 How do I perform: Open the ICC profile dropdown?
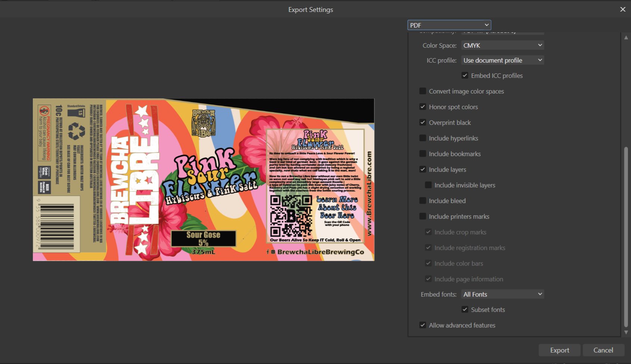point(502,60)
